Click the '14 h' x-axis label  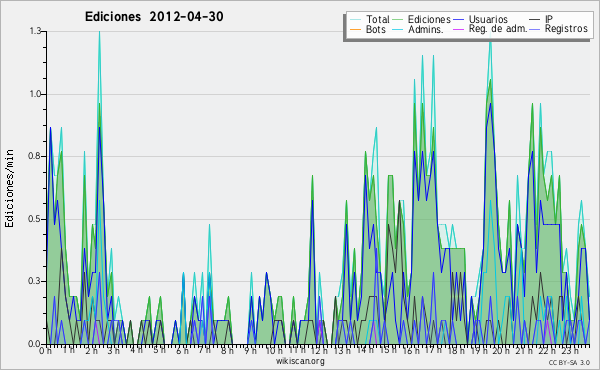pyautogui.click(x=364, y=350)
